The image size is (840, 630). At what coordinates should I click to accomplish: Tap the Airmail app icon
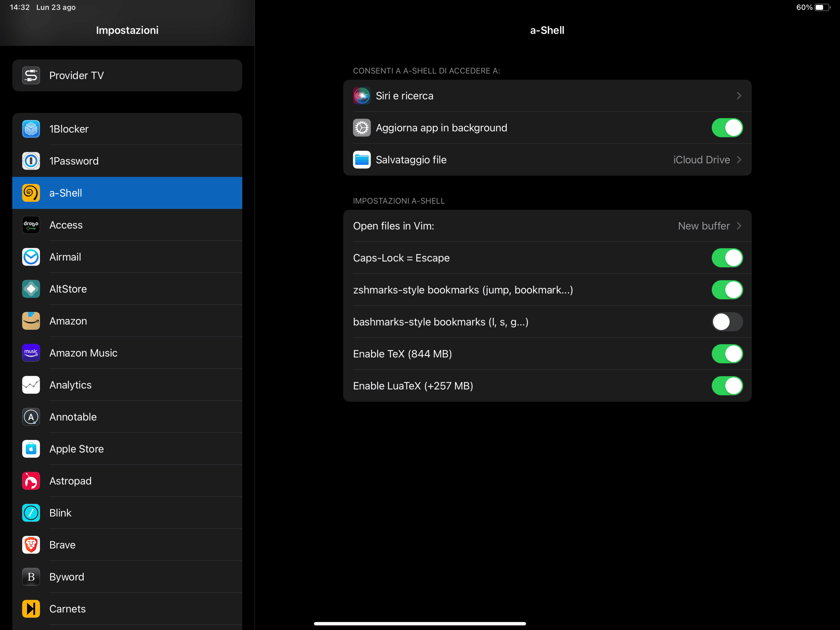click(x=31, y=257)
